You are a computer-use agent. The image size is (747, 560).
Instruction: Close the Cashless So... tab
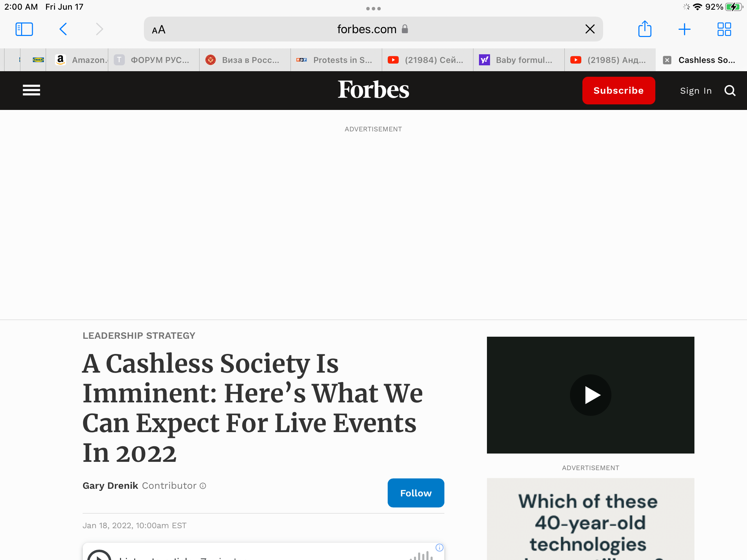coord(667,60)
